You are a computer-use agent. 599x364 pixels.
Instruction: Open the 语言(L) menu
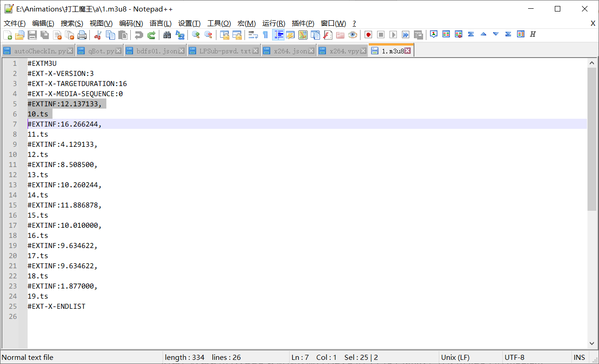[x=161, y=23]
